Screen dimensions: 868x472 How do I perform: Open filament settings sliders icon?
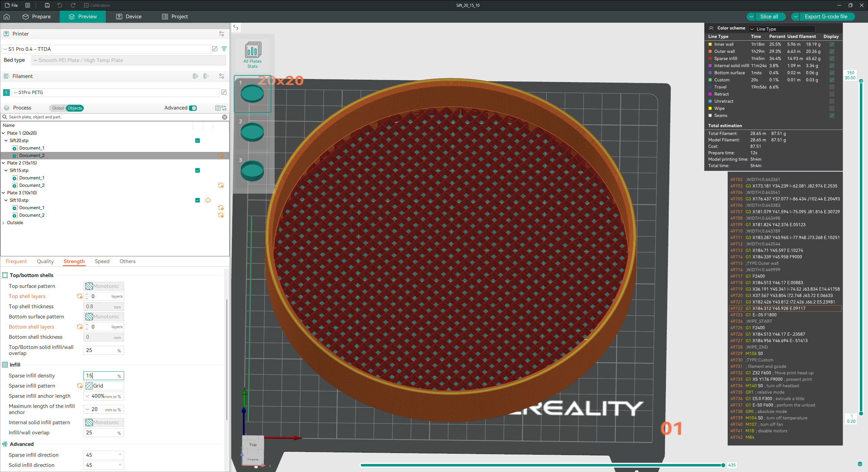coord(221,76)
